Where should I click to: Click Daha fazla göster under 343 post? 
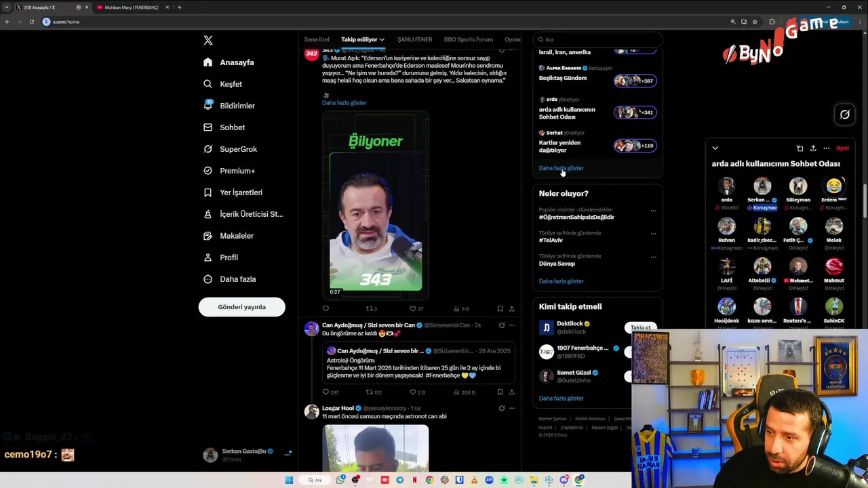tap(344, 103)
